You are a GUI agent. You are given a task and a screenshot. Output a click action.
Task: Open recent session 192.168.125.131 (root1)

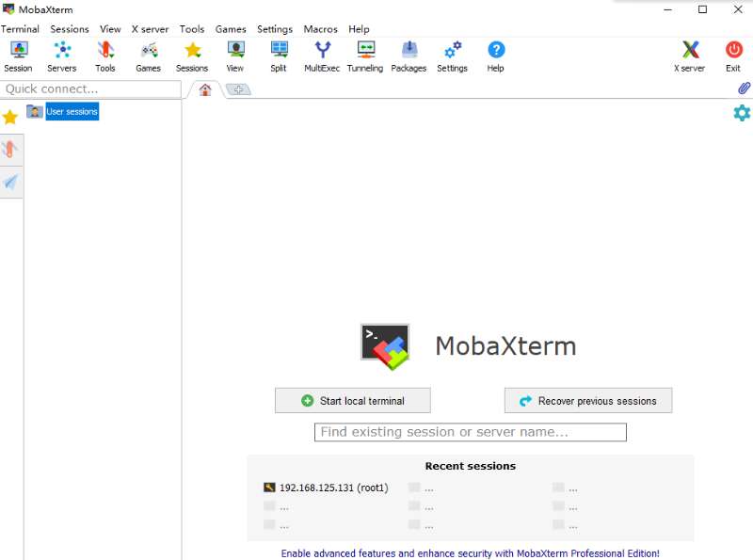point(326,488)
